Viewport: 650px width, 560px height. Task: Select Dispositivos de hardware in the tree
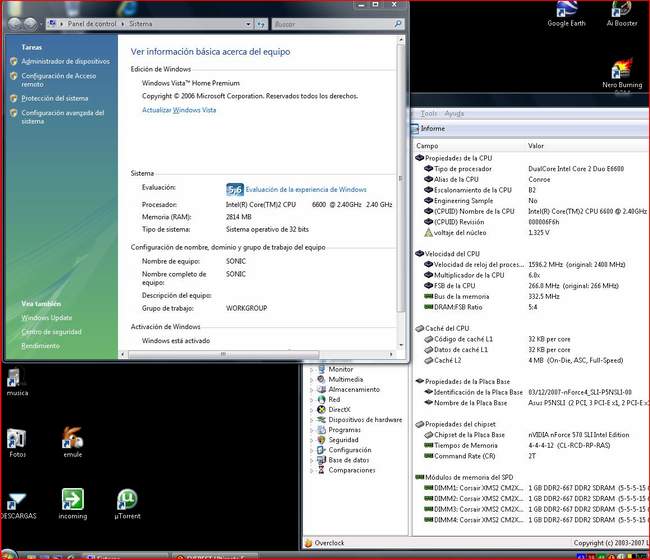tap(365, 420)
